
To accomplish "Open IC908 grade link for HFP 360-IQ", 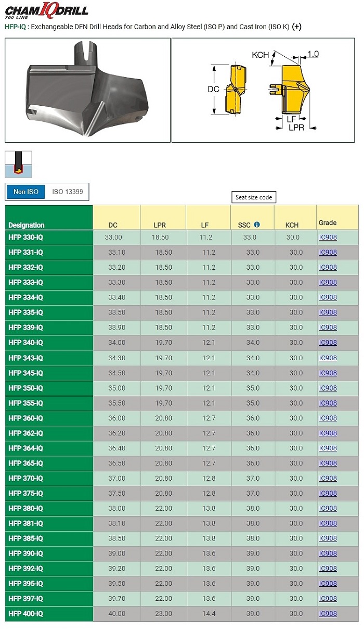I will 328,418.
